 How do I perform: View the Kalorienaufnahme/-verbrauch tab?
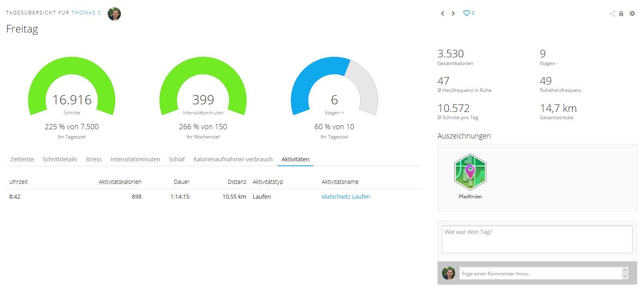point(233,159)
